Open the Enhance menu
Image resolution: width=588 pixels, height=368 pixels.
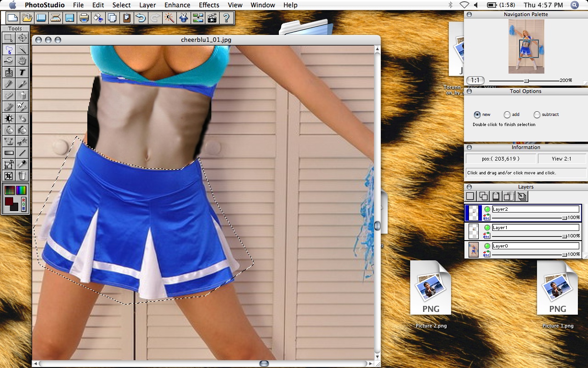click(x=177, y=5)
